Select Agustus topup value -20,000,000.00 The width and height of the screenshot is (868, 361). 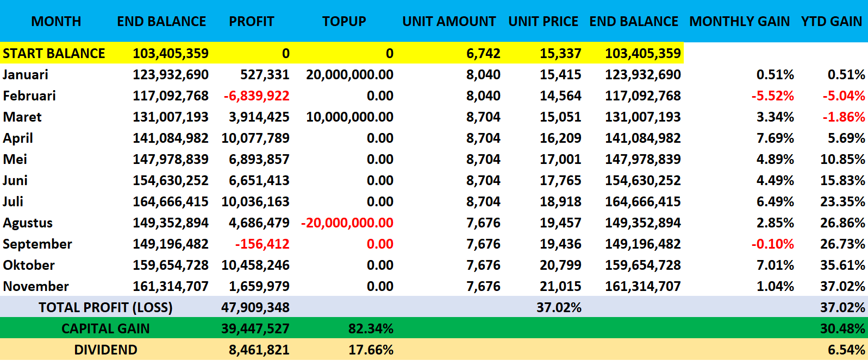[x=347, y=223]
